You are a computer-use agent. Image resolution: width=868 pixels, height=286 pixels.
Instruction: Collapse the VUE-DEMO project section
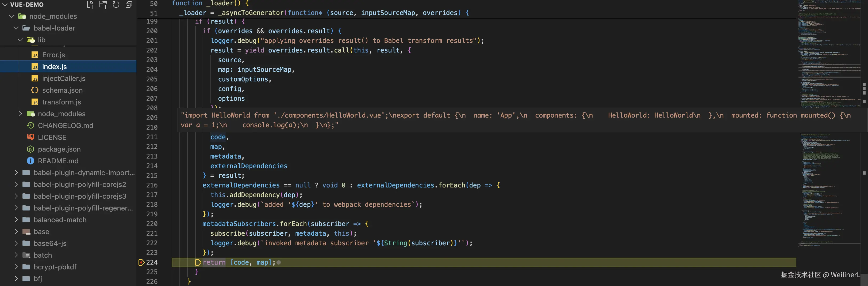pyautogui.click(x=5, y=5)
